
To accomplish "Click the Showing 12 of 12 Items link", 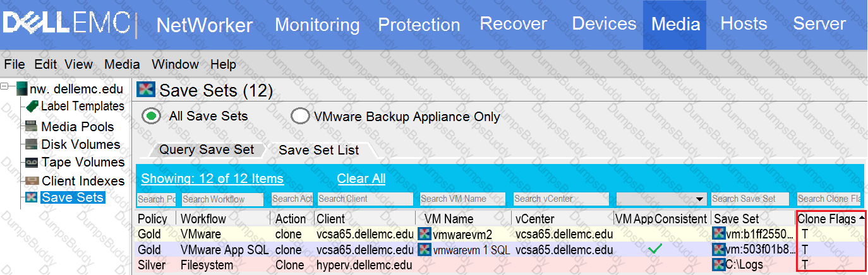I will click(212, 178).
